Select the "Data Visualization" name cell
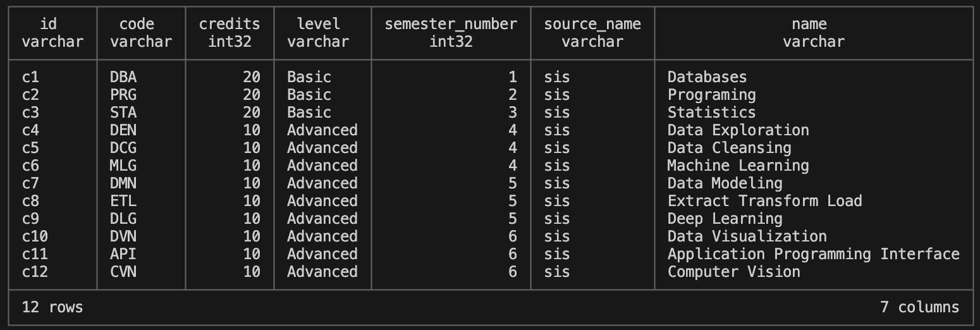 (x=747, y=236)
